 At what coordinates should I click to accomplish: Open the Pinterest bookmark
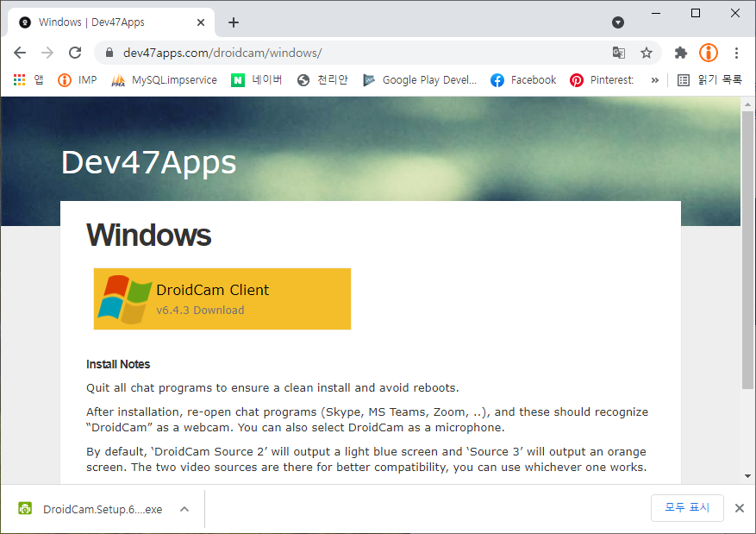point(601,79)
